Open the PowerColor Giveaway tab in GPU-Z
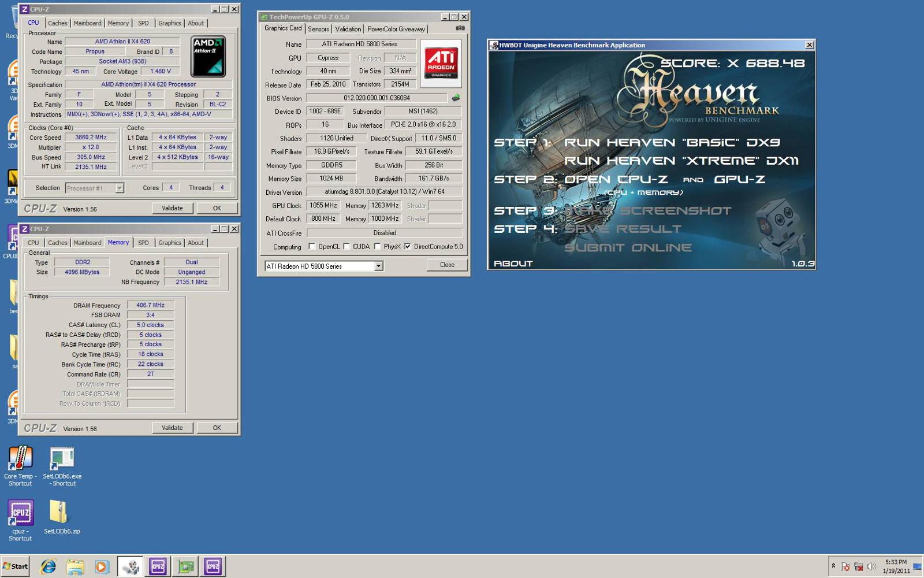The width and height of the screenshot is (924, 578). coord(396,29)
